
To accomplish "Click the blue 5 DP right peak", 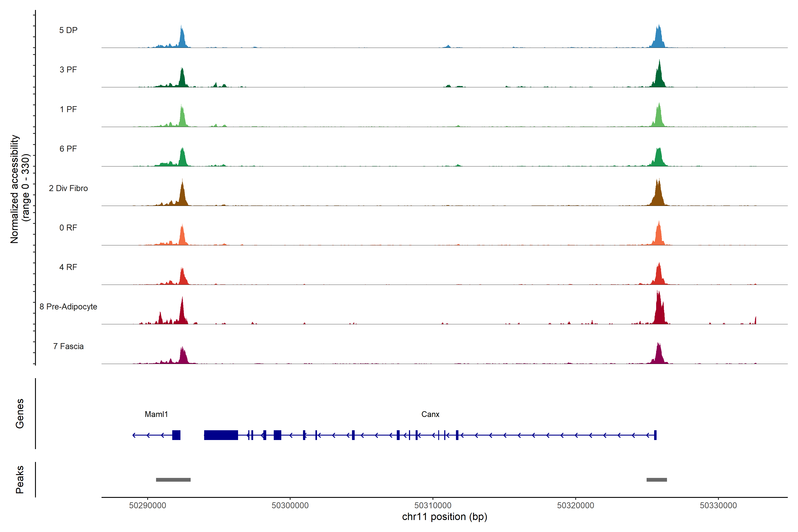I will coord(659,39).
